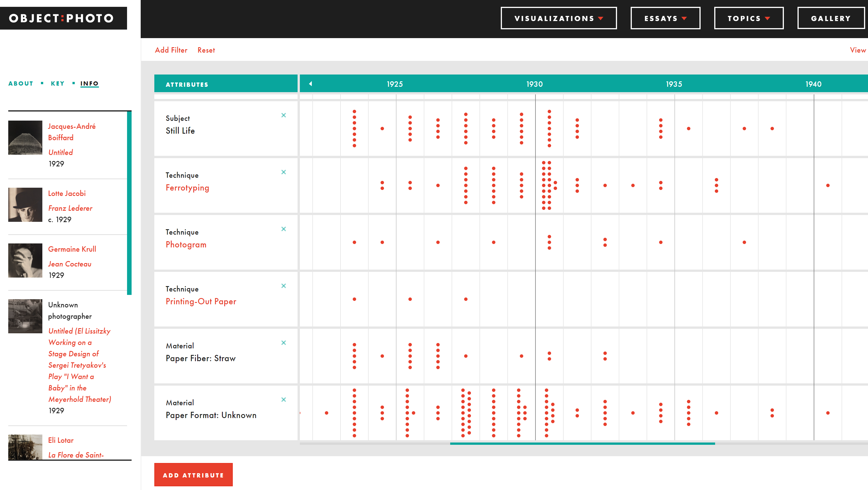Remove the Printing-Out Paper attribute row

[x=283, y=286]
